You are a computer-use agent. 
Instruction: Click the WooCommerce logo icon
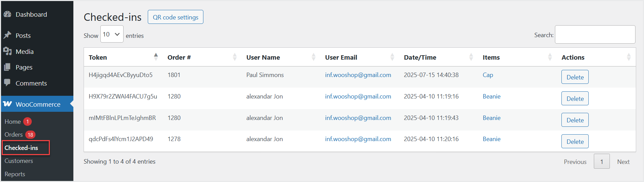pyautogui.click(x=8, y=104)
